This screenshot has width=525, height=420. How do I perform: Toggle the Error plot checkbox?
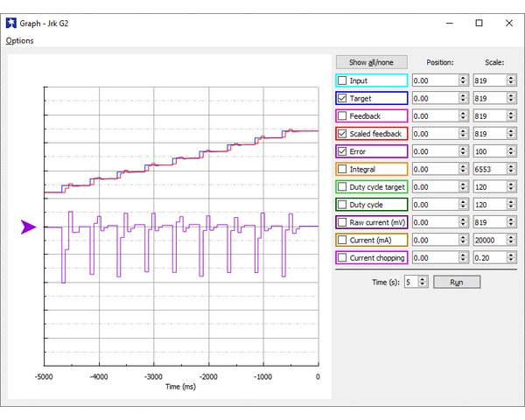(x=342, y=151)
